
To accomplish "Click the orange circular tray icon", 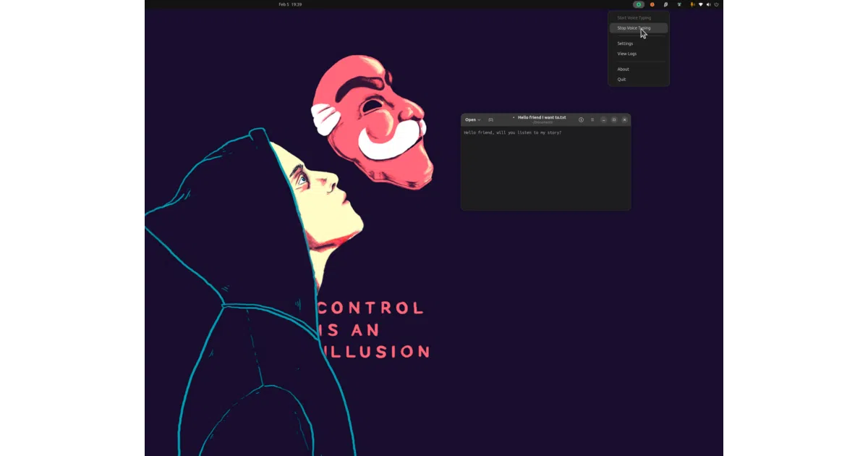I will tap(652, 4).
